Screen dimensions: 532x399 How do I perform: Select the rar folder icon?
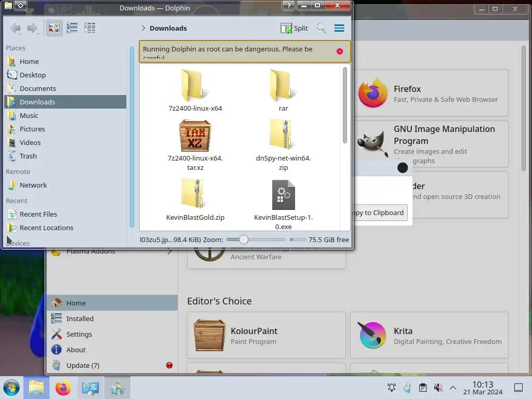pyautogui.click(x=283, y=86)
